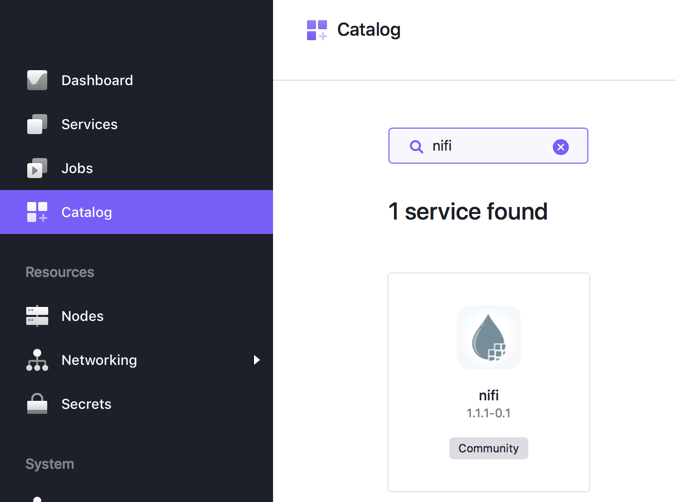Screen dimensions: 676x502
Task: Open the nifi package droplet thumbnail
Action: coord(489,338)
